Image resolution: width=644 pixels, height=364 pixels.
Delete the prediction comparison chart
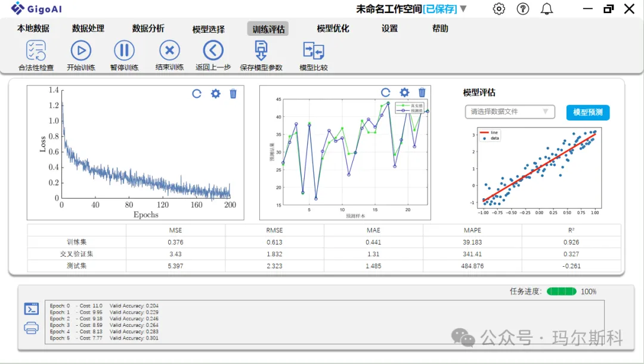pos(422,92)
